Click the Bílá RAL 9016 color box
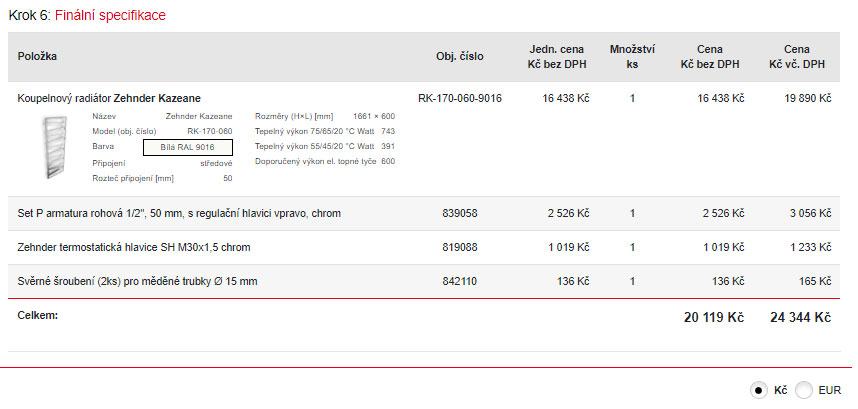This screenshot has width=858, height=409. tap(188, 147)
